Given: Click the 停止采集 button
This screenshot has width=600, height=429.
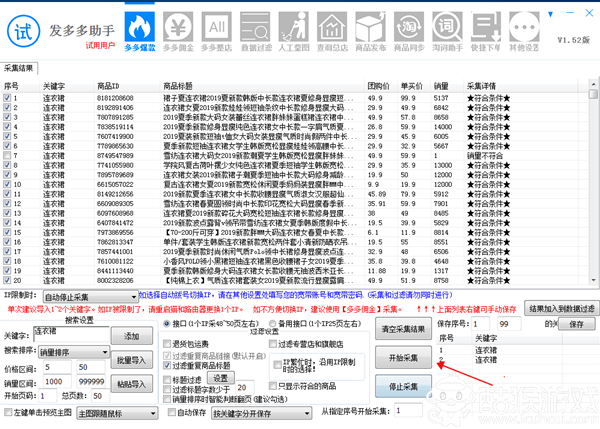Looking at the screenshot, I should [403, 386].
